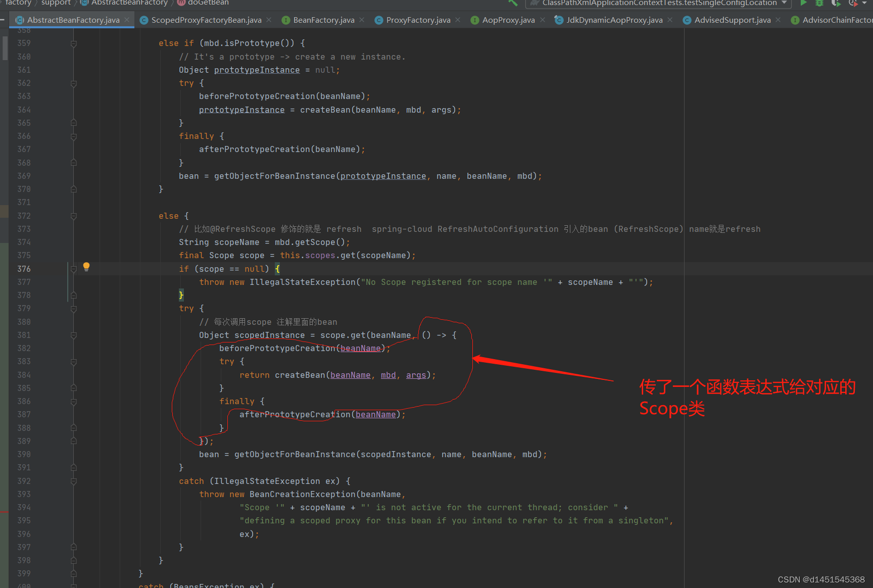Open the BeanFactory.java tab

coord(324,20)
